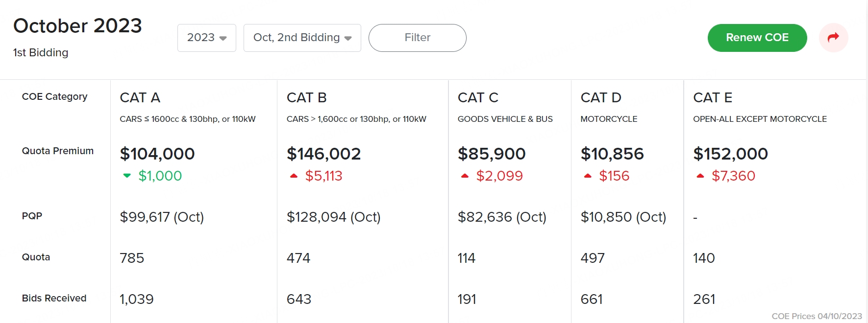Viewport: 868px width, 323px height.
Task: Click the red up arrow under CAT C
Action: pos(465,176)
